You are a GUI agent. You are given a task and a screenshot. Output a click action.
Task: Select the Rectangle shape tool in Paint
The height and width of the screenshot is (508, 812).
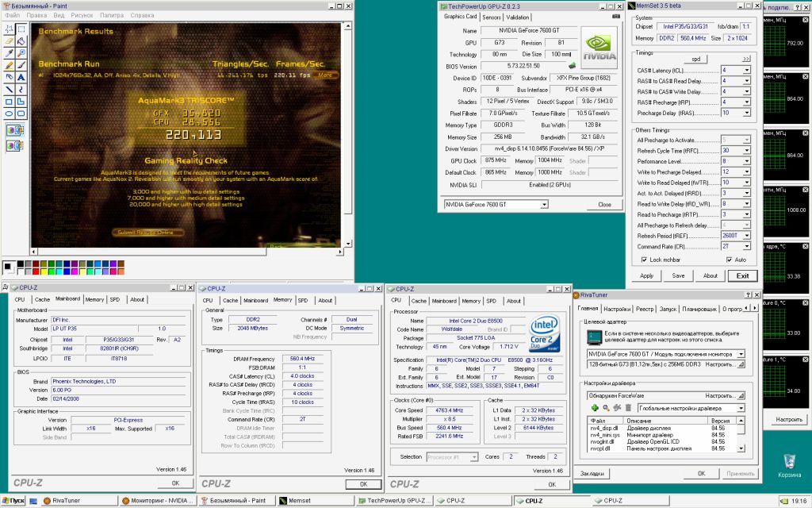[9, 101]
